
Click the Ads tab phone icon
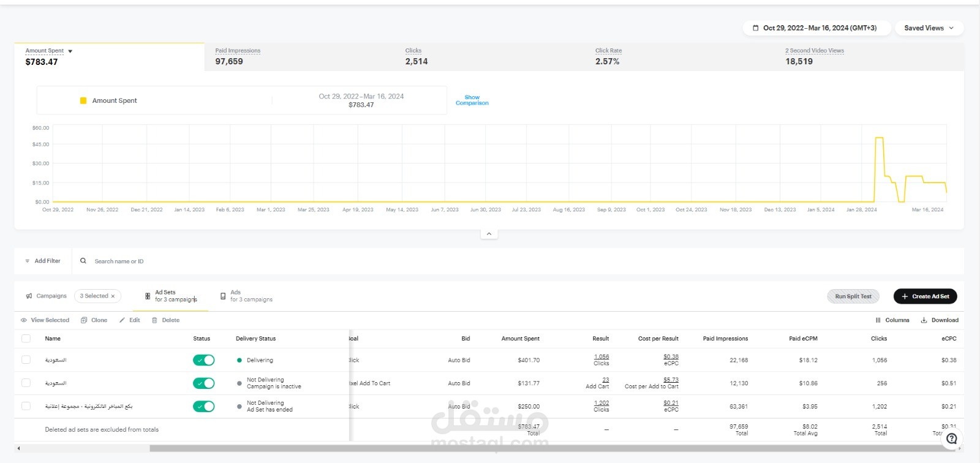pos(223,296)
